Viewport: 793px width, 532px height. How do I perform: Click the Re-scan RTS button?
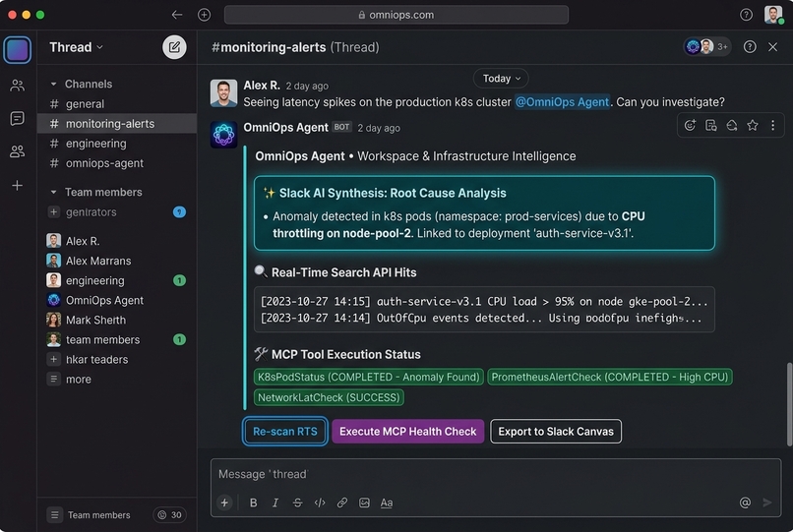point(285,432)
